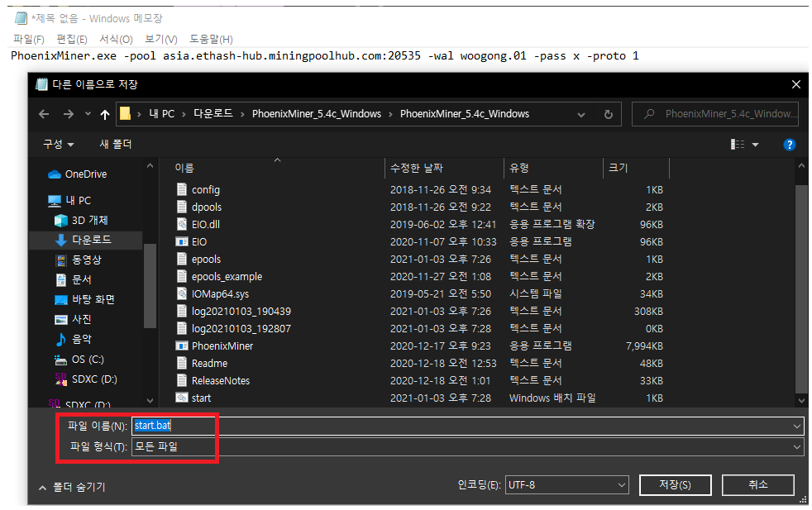Open recent locations dropdown arrow
The image size is (812, 510).
[88, 114]
